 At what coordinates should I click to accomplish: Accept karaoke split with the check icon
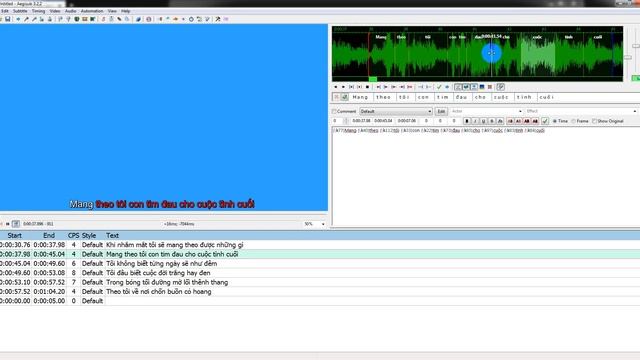click(x=344, y=97)
